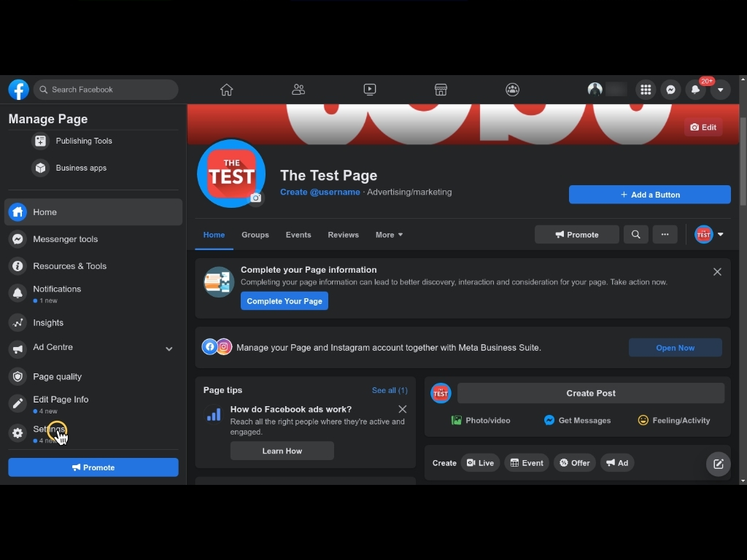Click the Settings gear icon in sidebar
Viewport: 747px width, 560px height.
coord(18,433)
